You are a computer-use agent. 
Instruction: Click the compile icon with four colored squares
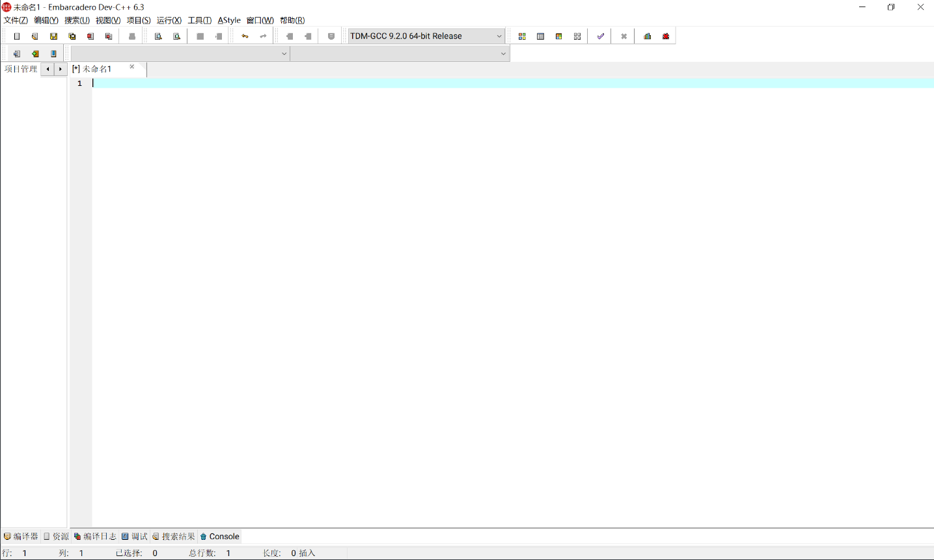(x=522, y=36)
